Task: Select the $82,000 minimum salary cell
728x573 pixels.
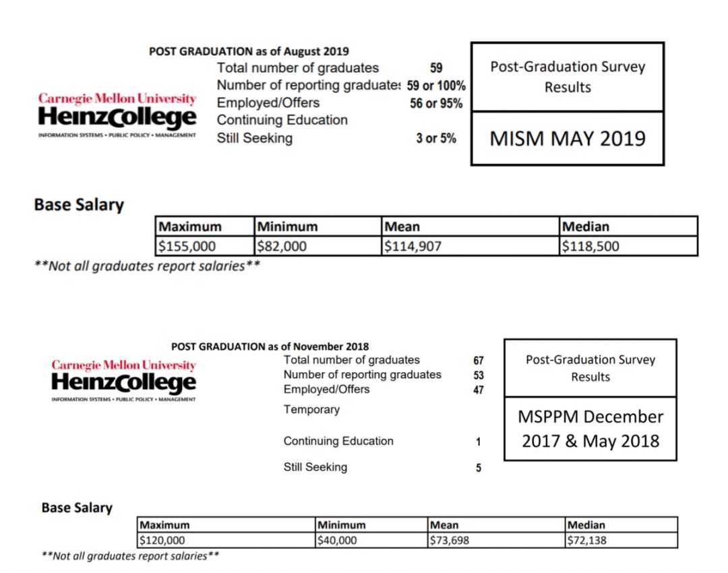Action: click(317, 246)
